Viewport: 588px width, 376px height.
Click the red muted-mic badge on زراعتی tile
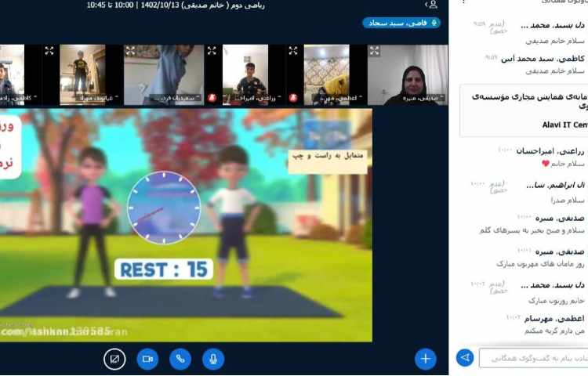pos(212,98)
